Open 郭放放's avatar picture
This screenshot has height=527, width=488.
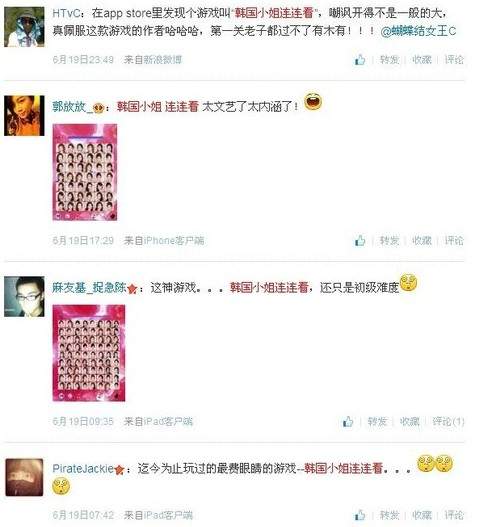tap(24, 116)
